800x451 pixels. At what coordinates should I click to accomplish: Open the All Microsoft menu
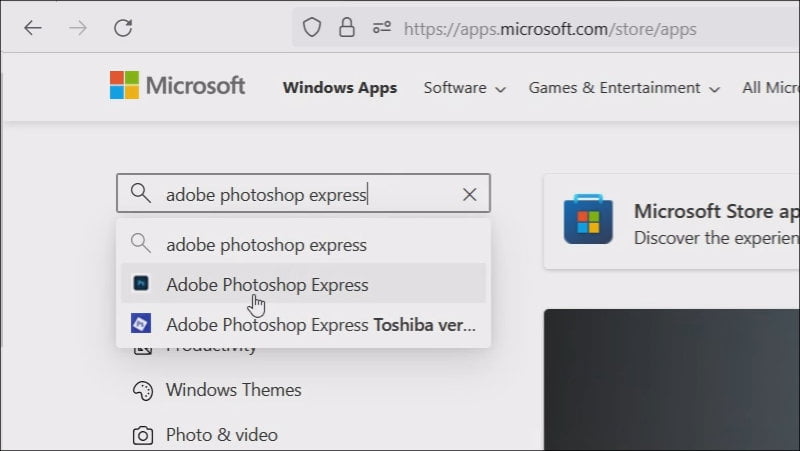click(x=771, y=88)
